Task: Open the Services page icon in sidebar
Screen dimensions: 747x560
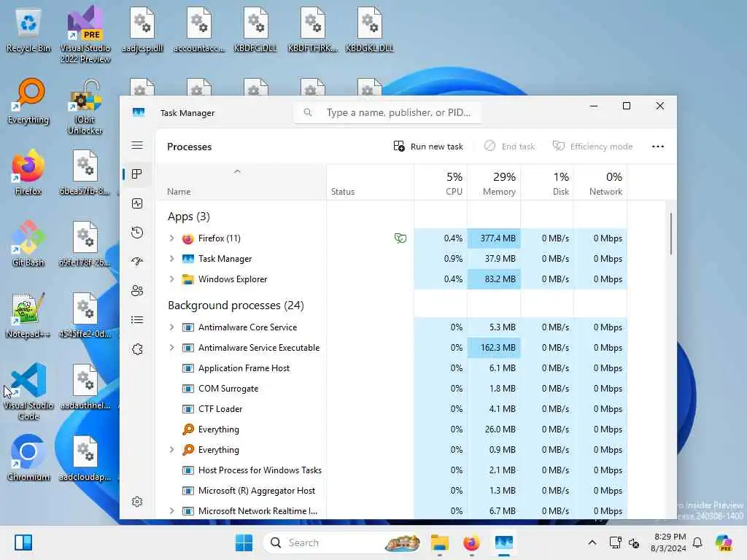Action: tap(137, 349)
